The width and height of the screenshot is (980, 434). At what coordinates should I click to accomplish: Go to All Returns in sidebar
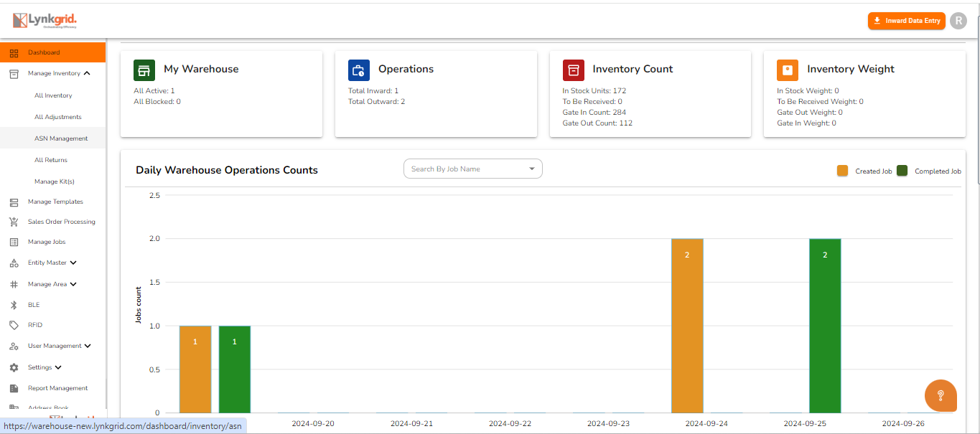51,160
